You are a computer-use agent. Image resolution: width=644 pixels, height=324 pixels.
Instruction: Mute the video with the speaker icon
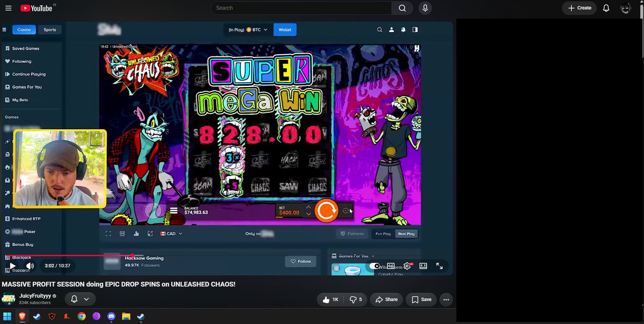coord(30,266)
